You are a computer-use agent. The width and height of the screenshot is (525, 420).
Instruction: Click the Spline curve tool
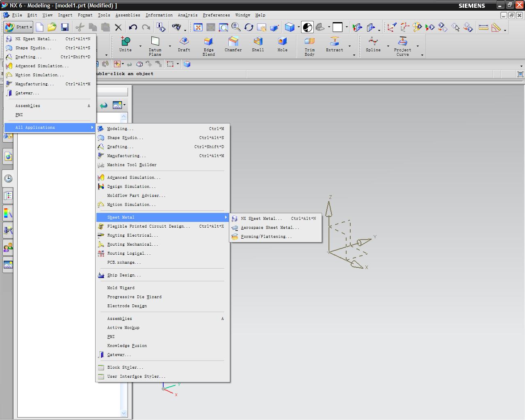373,45
